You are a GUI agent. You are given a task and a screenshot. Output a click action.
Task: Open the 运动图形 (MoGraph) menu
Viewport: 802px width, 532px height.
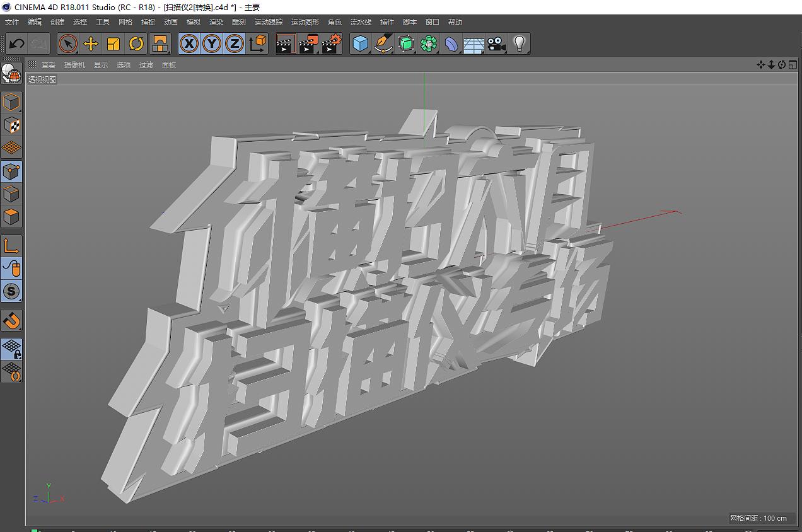pyautogui.click(x=306, y=22)
